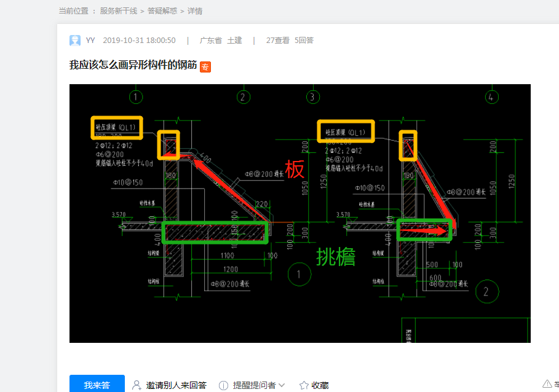559x392 pixels.
Task: Click the orange 专 badge icon
Action: (x=205, y=66)
